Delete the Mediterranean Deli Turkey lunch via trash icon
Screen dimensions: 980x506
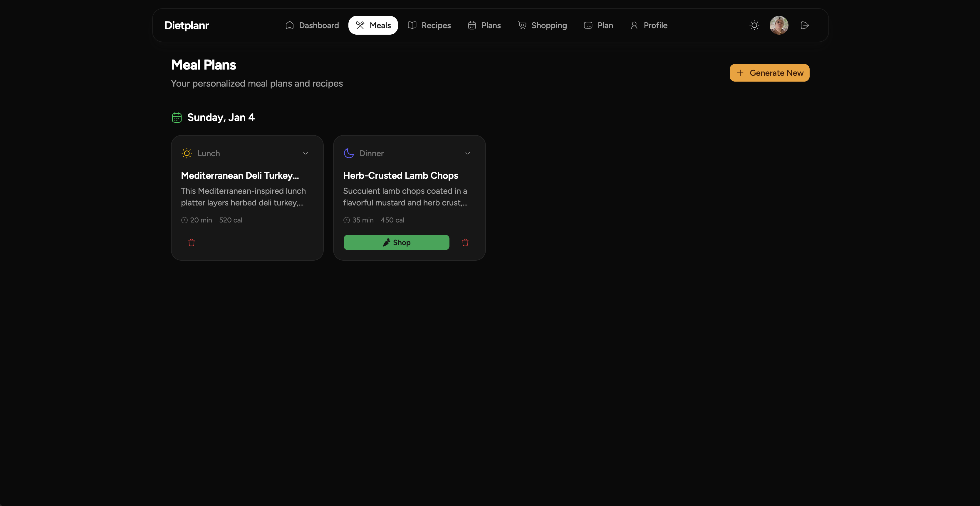click(x=191, y=242)
